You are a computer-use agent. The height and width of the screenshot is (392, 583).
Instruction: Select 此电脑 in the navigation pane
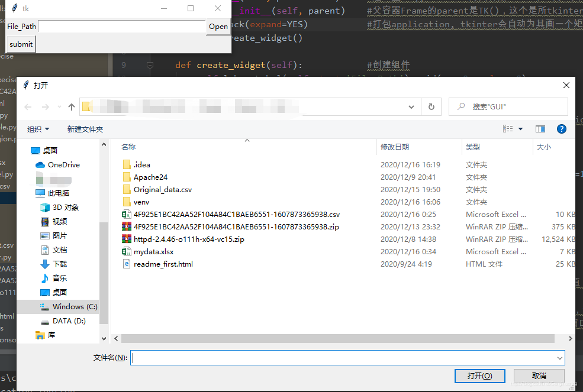click(58, 193)
